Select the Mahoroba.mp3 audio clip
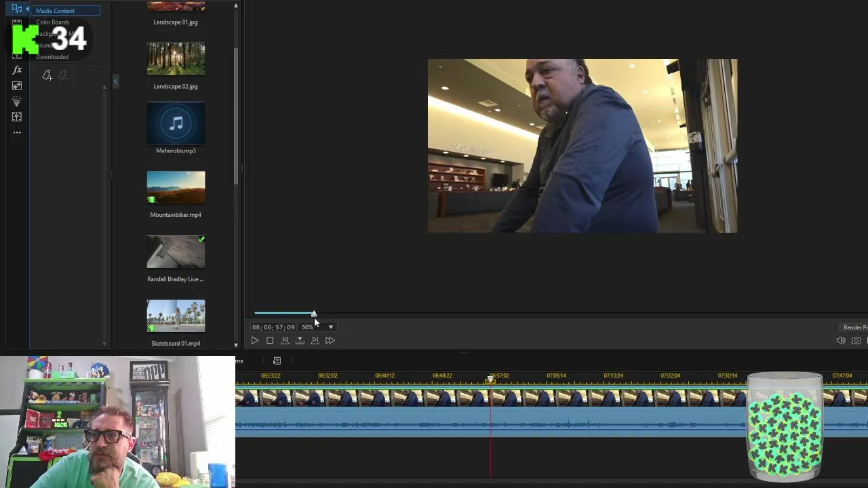Screen dimensions: 868x488 point(176,123)
